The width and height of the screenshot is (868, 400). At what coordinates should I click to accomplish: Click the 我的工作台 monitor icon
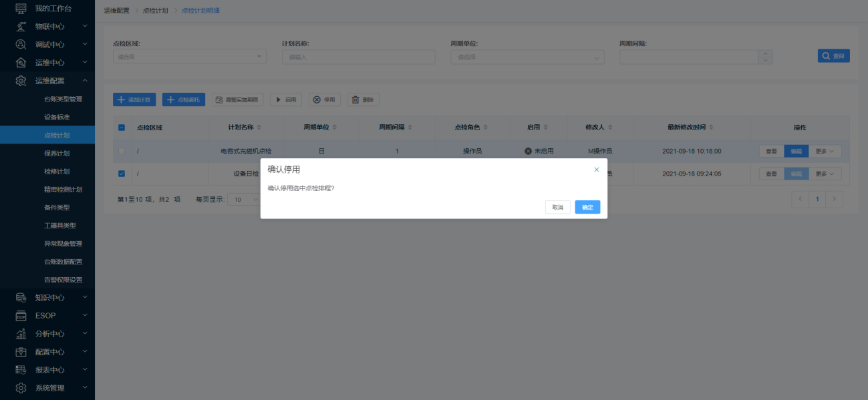(x=21, y=9)
